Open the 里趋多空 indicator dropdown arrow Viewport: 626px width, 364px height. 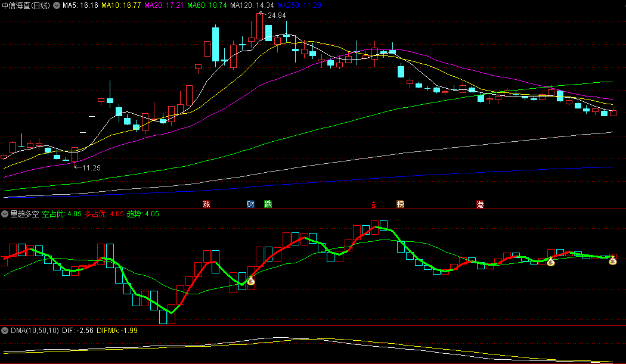point(5,214)
